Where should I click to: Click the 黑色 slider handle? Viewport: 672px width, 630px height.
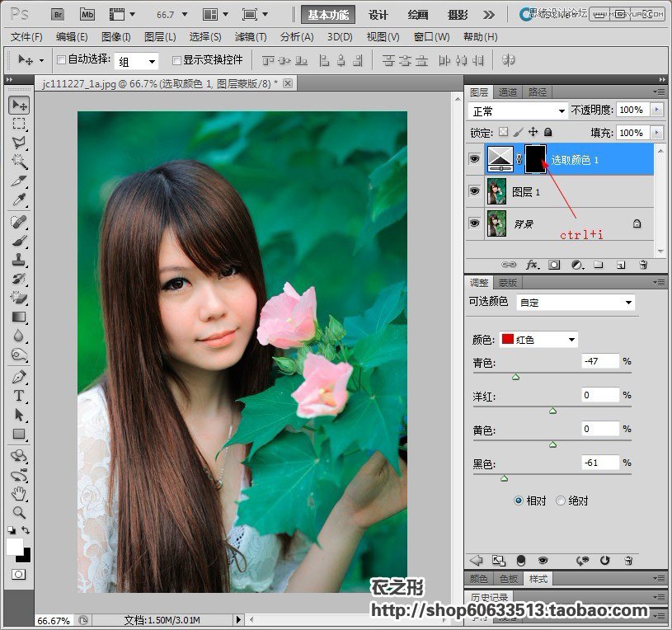(x=504, y=478)
